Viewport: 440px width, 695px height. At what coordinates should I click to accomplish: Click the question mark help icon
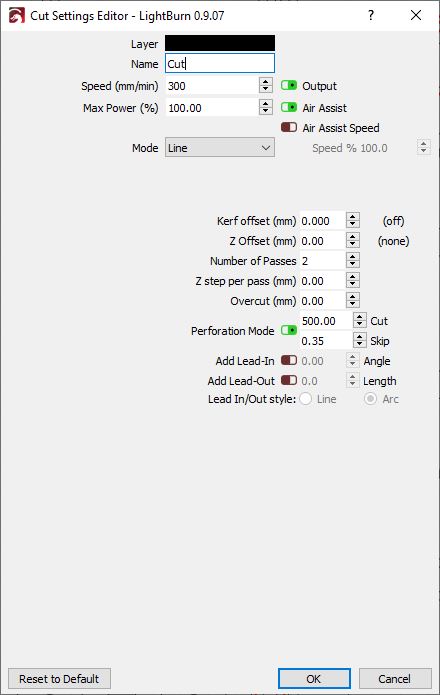[x=371, y=16]
